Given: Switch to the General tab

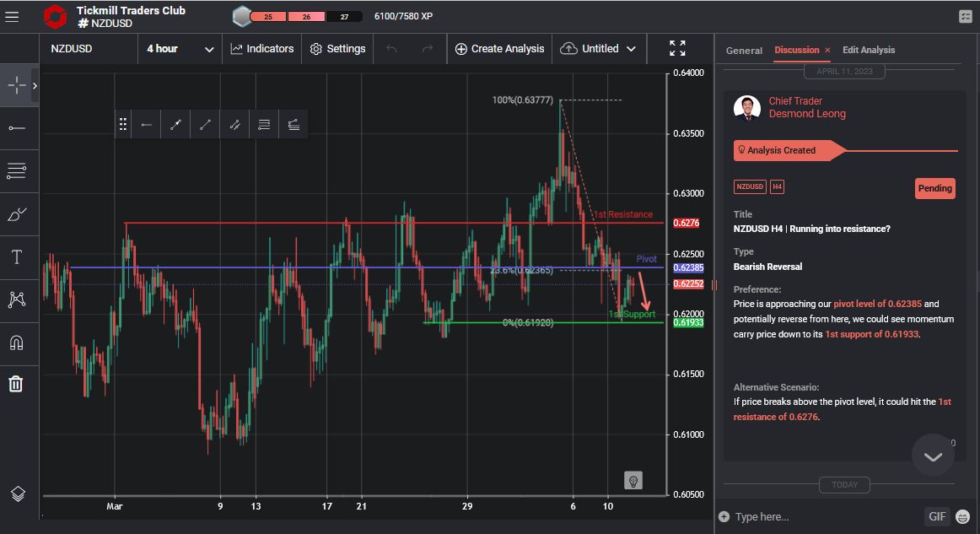Looking at the screenshot, I should point(744,51).
